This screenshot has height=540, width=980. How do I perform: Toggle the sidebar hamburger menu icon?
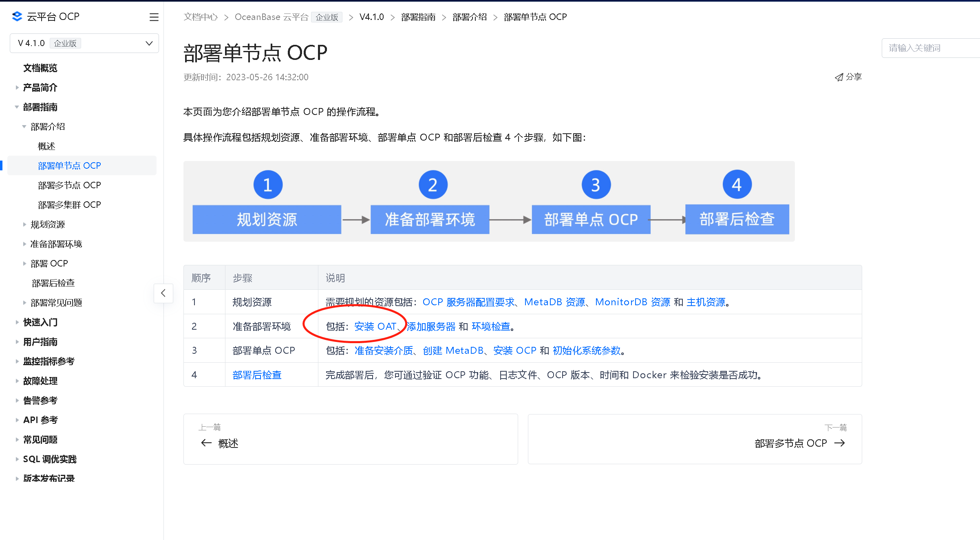pos(154,17)
